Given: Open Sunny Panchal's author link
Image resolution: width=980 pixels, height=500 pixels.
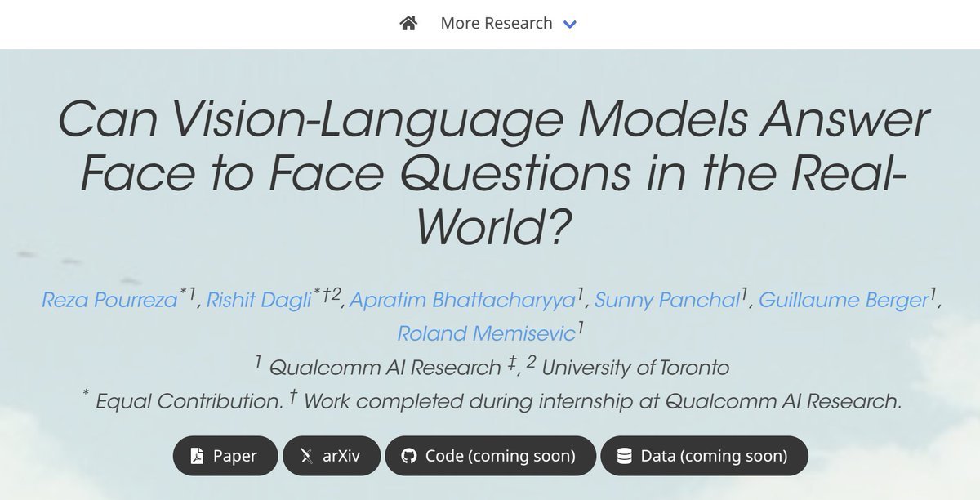Looking at the screenshot, I should (667, 300).
